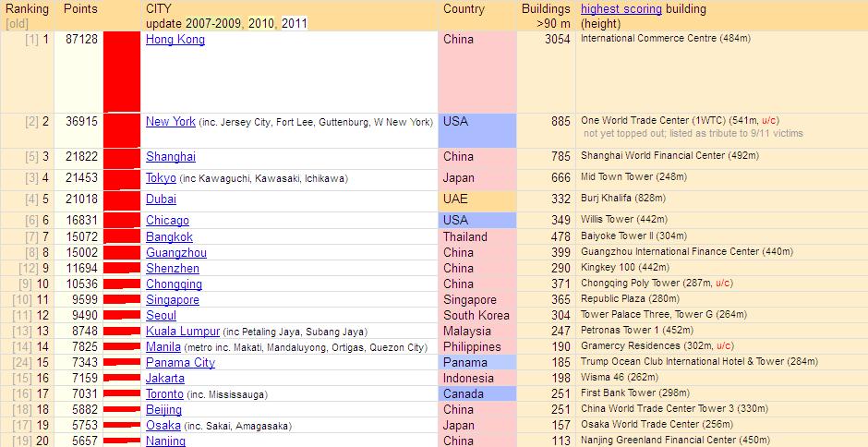The height and width of the screenshot is (447, 868).
Task: Click the red points bar for Dubai
Action: tap(122, 201)
